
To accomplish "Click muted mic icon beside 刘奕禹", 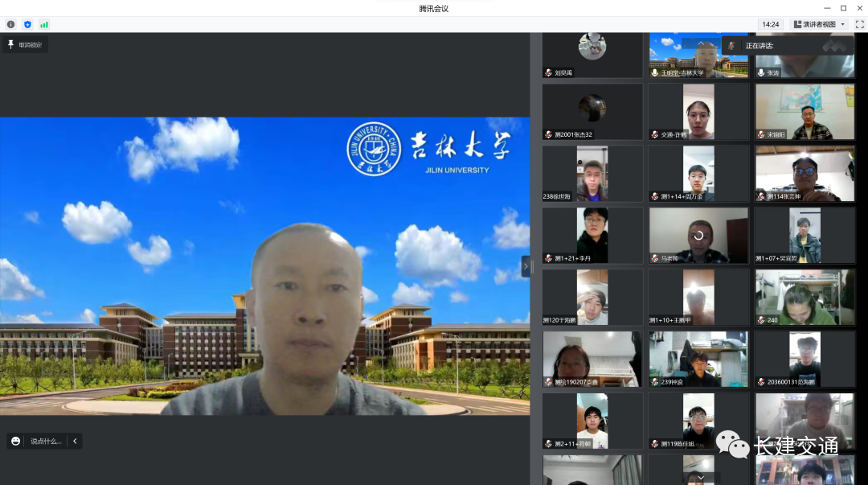I will [x=548, y=72].
